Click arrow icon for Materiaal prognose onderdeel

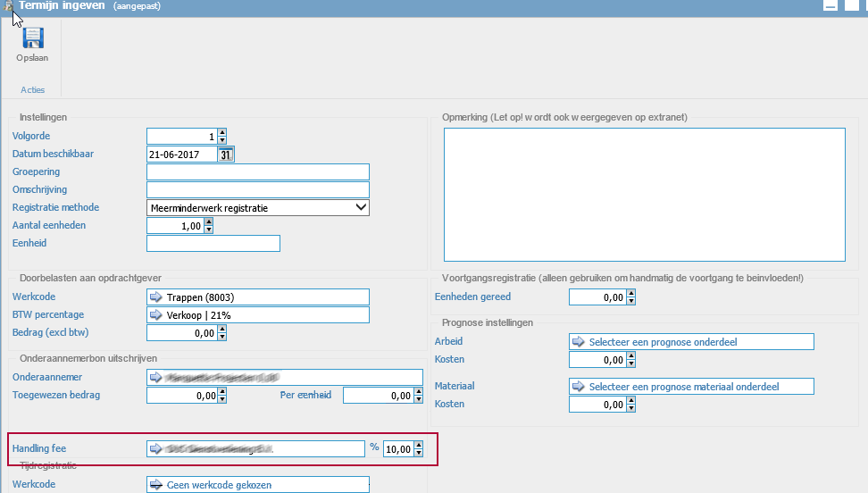click(578, 387)
